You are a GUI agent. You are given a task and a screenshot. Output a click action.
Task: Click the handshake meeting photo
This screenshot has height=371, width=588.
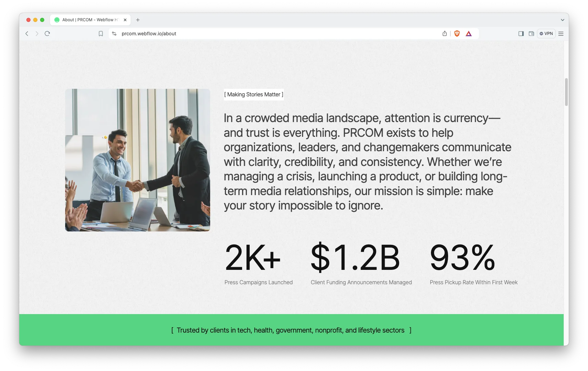137,160
